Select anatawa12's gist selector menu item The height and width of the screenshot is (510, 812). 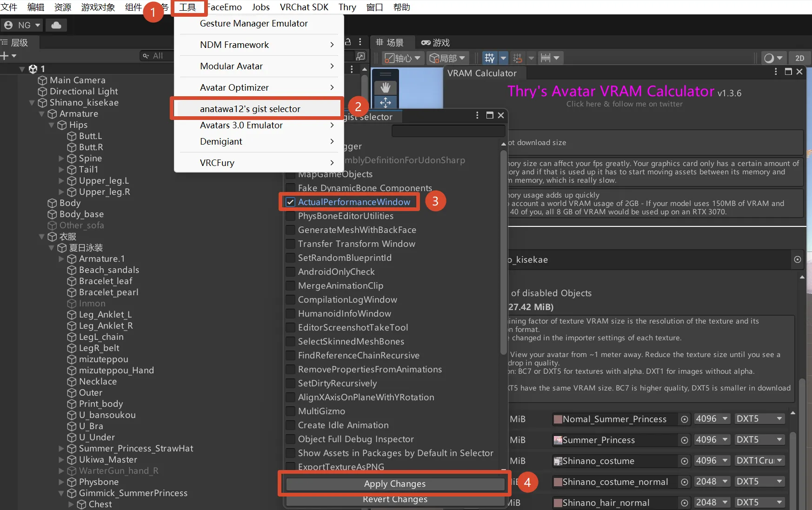258,109
